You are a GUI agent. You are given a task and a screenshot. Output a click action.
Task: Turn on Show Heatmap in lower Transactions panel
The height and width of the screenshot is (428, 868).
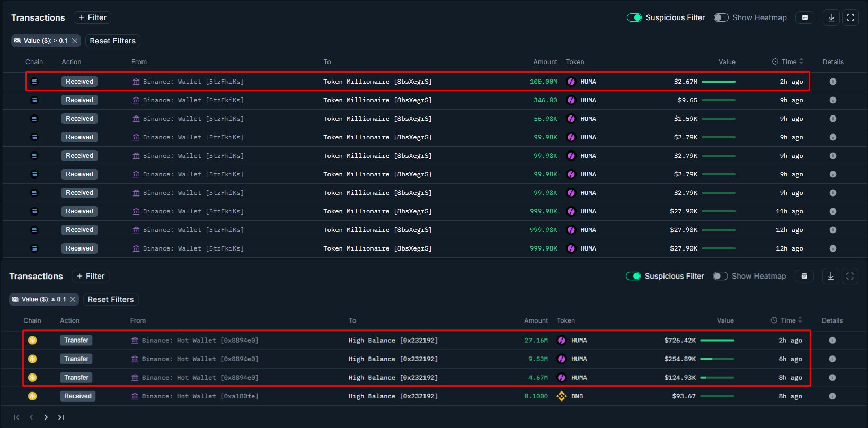point(720,276)
